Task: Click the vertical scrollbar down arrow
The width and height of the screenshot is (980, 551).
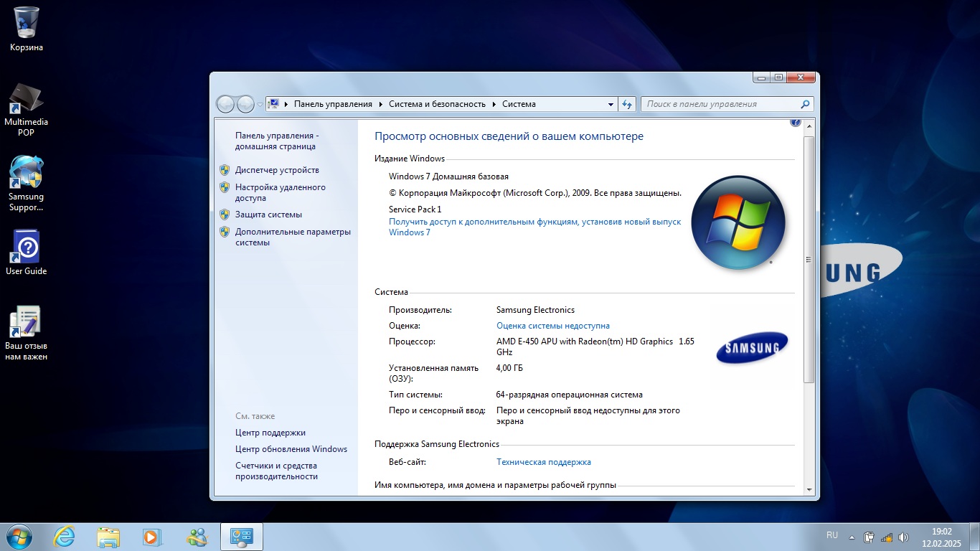Action: [x=809, y=489]
